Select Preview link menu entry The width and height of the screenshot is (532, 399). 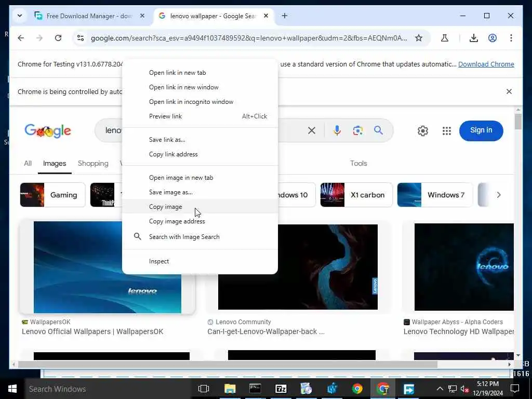200,116
